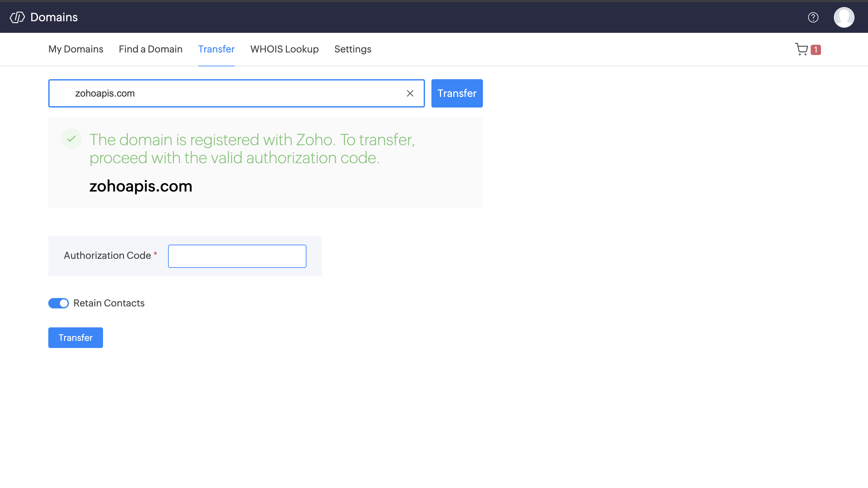The width and height of the screenshot is (868, 488).
Task: Focus the Authorization Code input field
Action: click(237, 256)
